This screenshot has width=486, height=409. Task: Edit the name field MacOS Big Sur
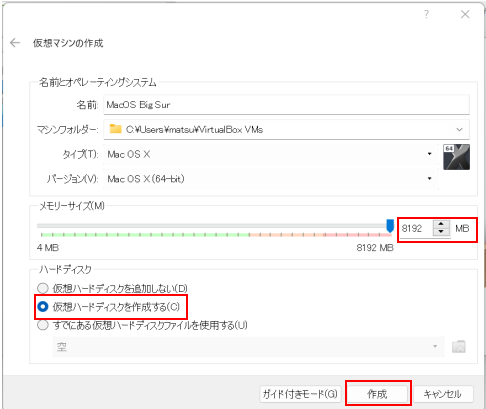286,105
